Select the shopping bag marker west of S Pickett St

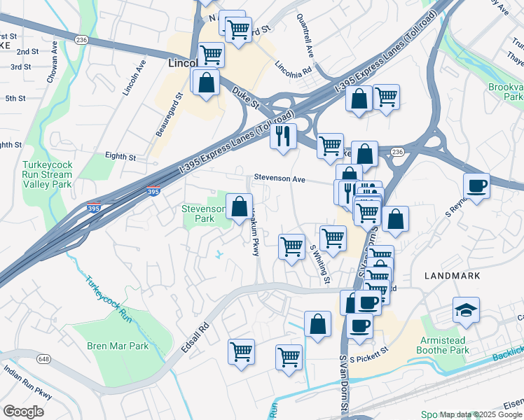point(317,324)
